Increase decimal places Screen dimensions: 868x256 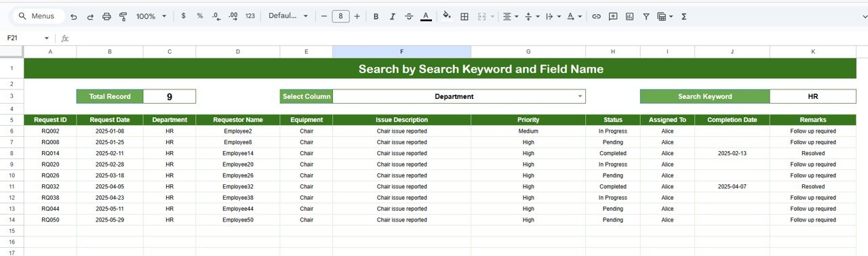(x=233, y=16)
